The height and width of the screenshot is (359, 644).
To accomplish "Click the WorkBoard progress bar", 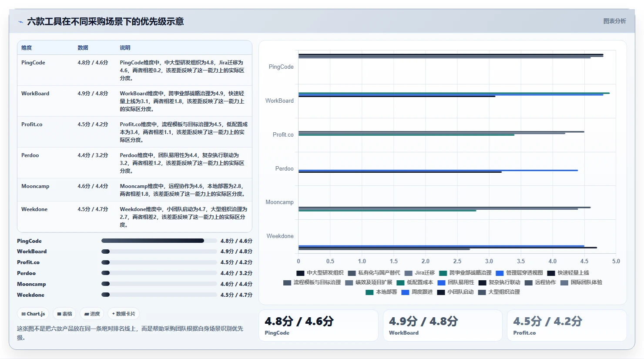I will click(159, 252).
